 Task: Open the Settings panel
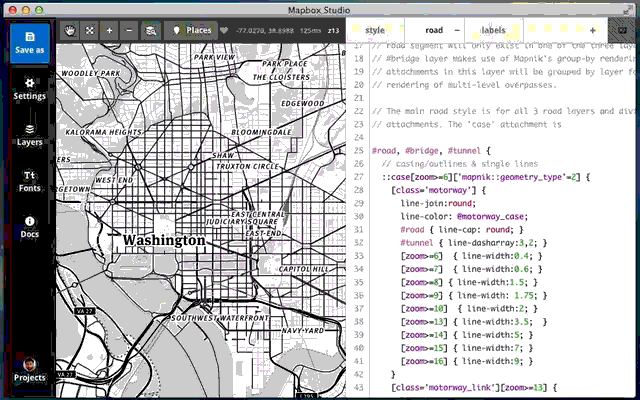tap(29, 89)
